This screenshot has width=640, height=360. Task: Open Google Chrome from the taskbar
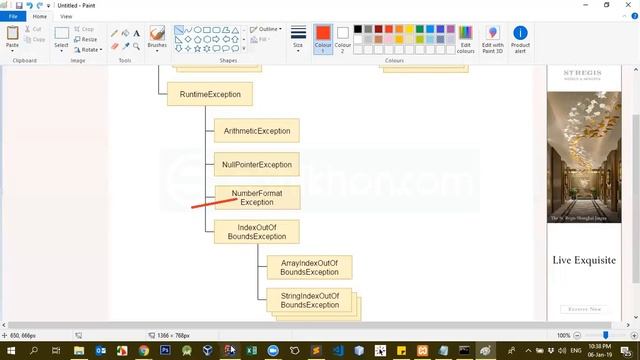tap(143, 351)
